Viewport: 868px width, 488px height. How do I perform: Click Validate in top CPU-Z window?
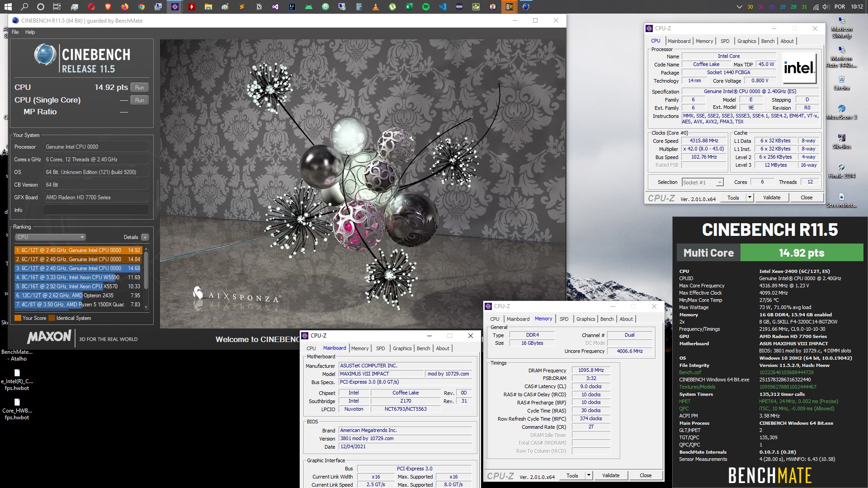click(x=772, y=197)
